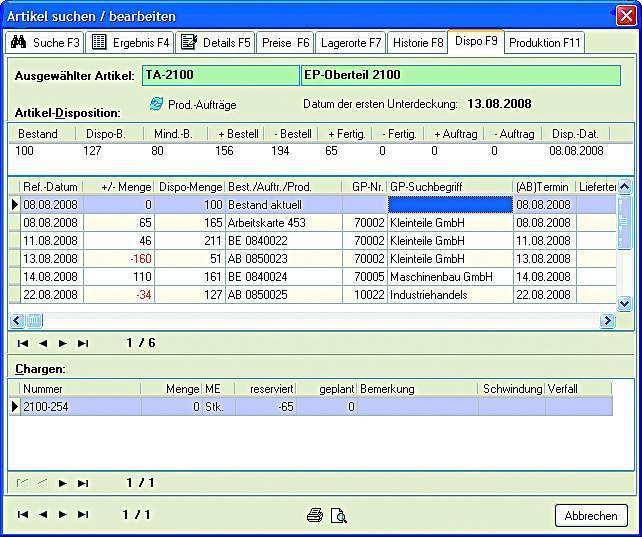The width and height of the screenshot is (642, 537).
Task: Select the Arbeitskarte 453 row
Action: coord(313,222)
